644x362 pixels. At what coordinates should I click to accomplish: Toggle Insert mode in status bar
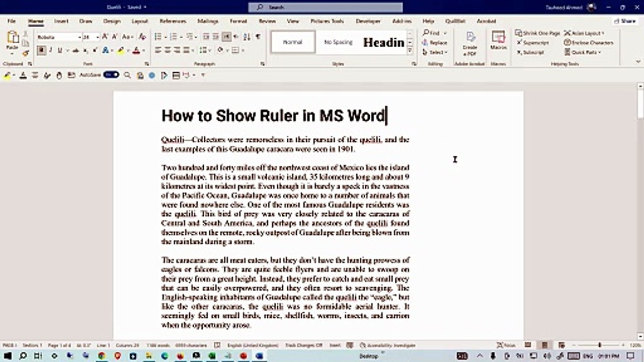335,345
